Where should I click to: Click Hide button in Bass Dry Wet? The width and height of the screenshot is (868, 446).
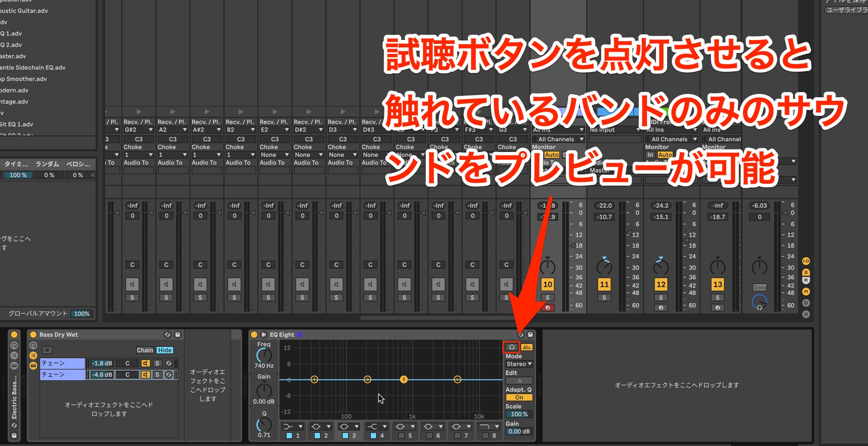(x=164, y=350)
